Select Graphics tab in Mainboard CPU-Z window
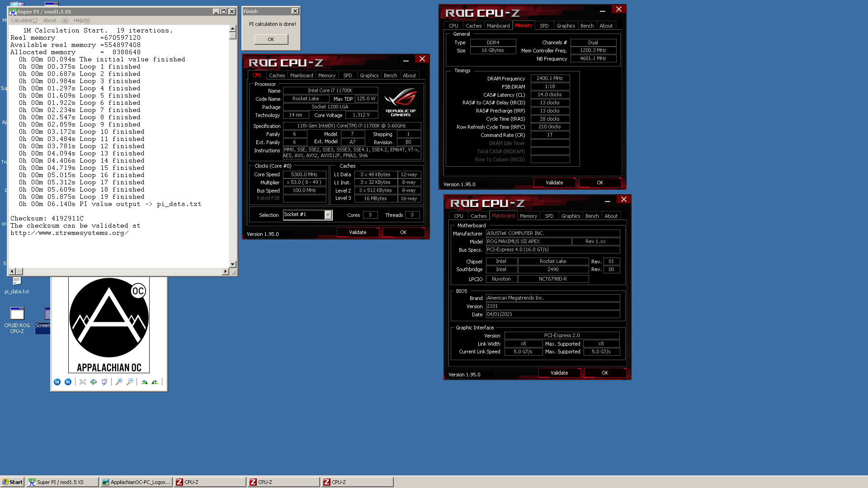The width and height of the screenshot is (868, 488). (x=571, y=216)
